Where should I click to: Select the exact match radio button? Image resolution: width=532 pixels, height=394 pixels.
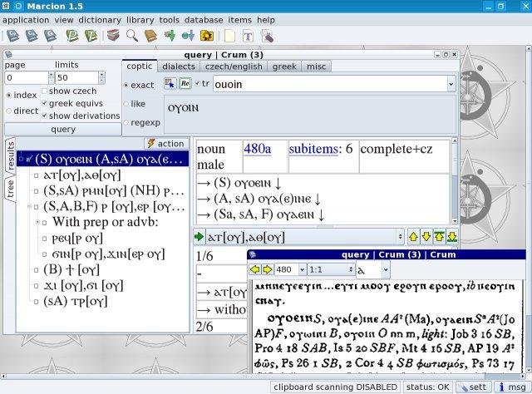[126, 85]
